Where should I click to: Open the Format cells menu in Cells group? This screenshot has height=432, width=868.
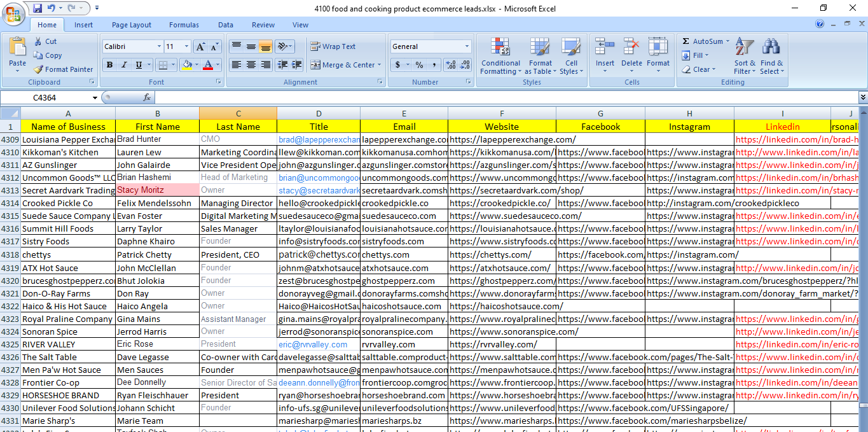coord(658,55)
